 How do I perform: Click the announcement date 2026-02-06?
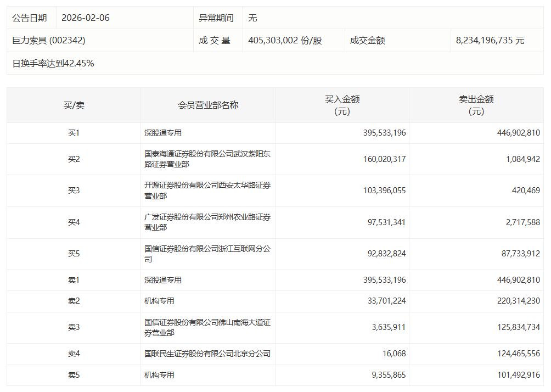(86, 18)
